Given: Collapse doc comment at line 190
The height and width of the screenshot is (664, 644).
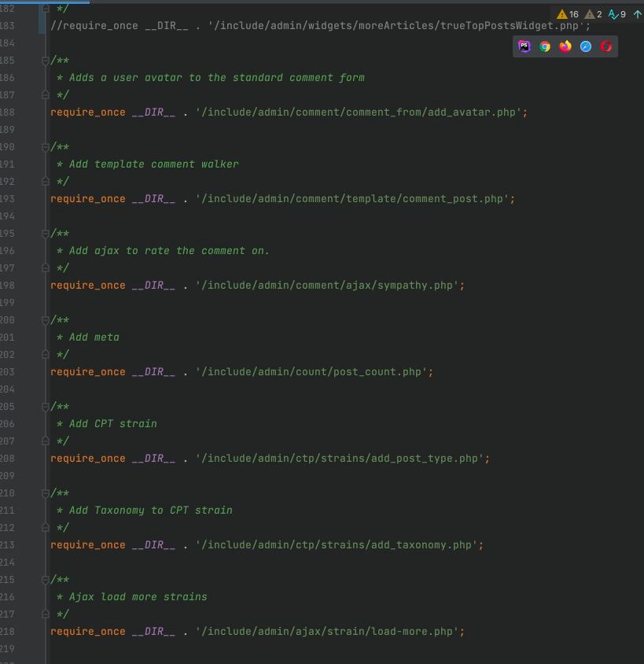Looking at the screenshot, I should (x=46, y=147).
